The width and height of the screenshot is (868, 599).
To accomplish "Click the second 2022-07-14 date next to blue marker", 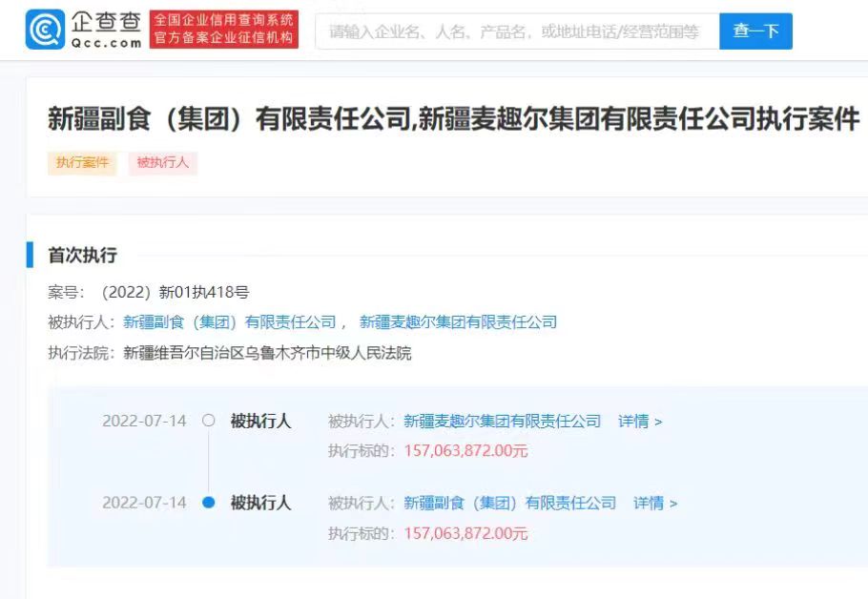I will click(x=144, y=503).
